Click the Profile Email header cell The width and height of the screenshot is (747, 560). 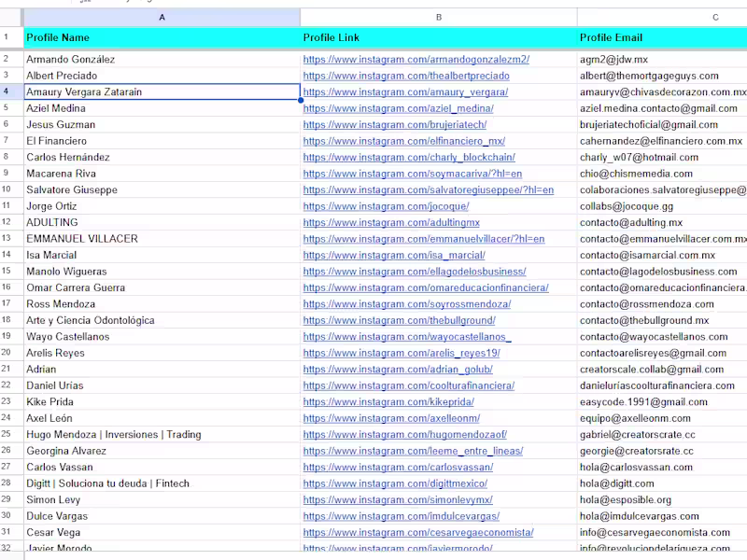tap(662, 37)
